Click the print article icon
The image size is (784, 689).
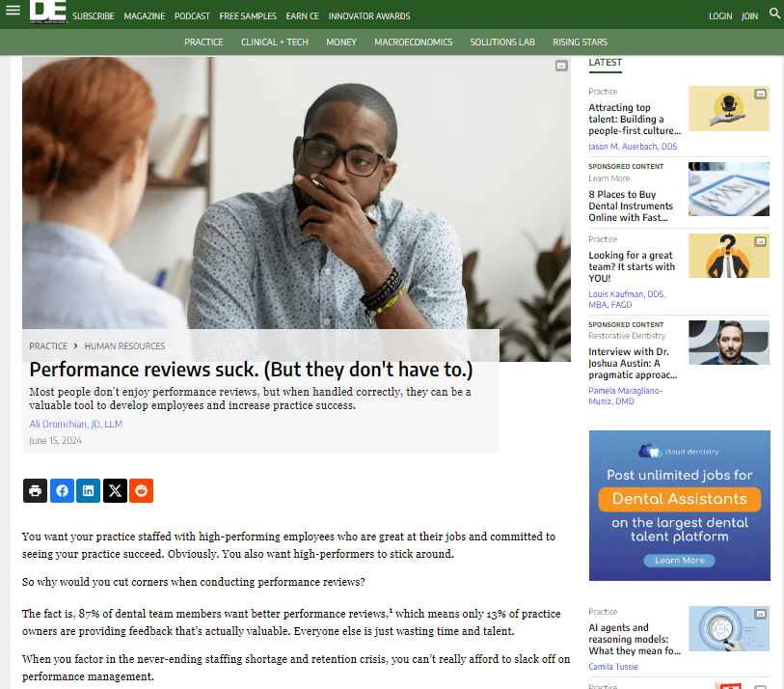pos(35,490)
